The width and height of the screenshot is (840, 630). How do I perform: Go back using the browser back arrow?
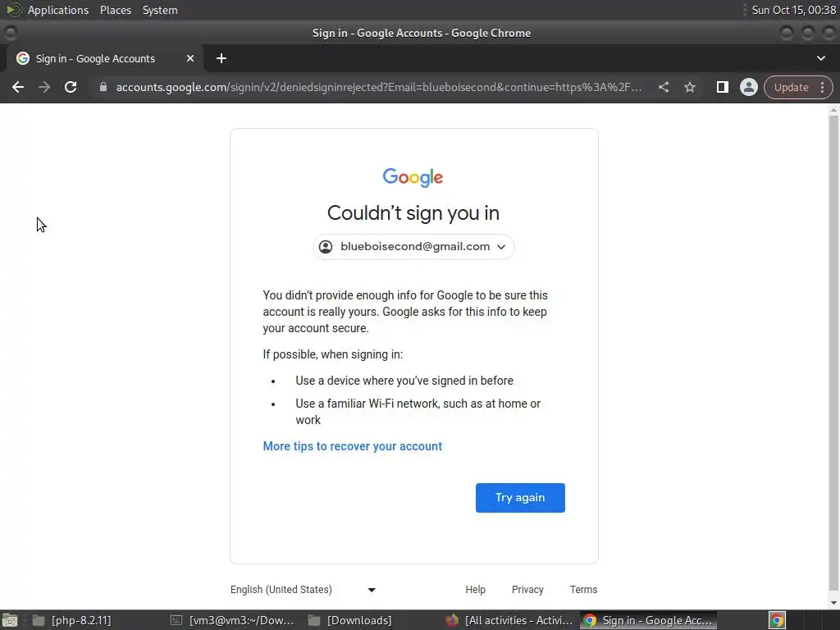[x=18, y=87]
